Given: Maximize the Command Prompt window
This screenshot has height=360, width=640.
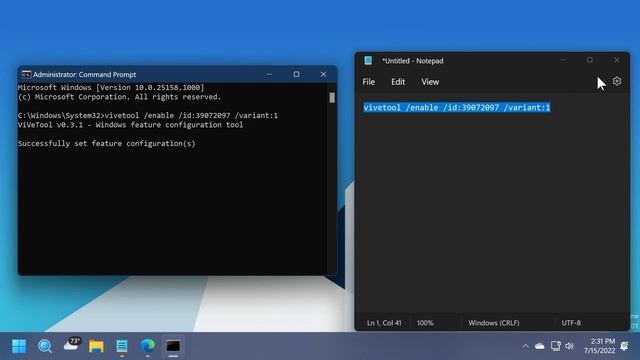Looking at the screenshot, I should (296, 74).
